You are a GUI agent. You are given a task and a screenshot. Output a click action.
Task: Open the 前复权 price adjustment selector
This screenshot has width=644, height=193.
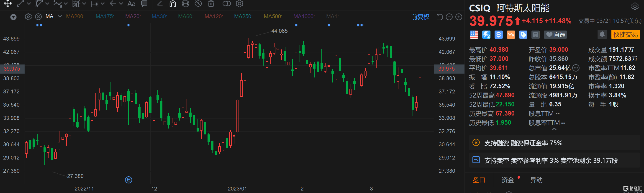coord(420,17)
